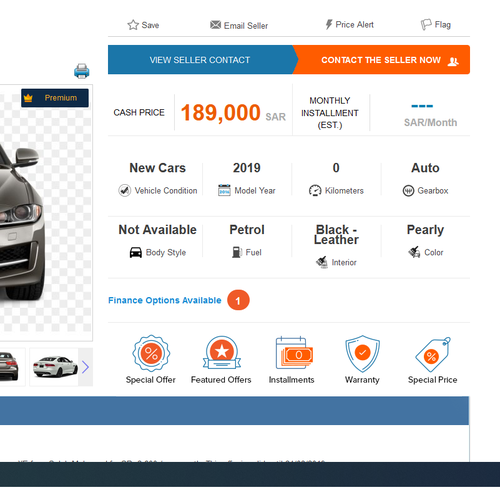Open Finance Options Available link
The width and height of the screenshot is (500, 500).
point(165,300)
